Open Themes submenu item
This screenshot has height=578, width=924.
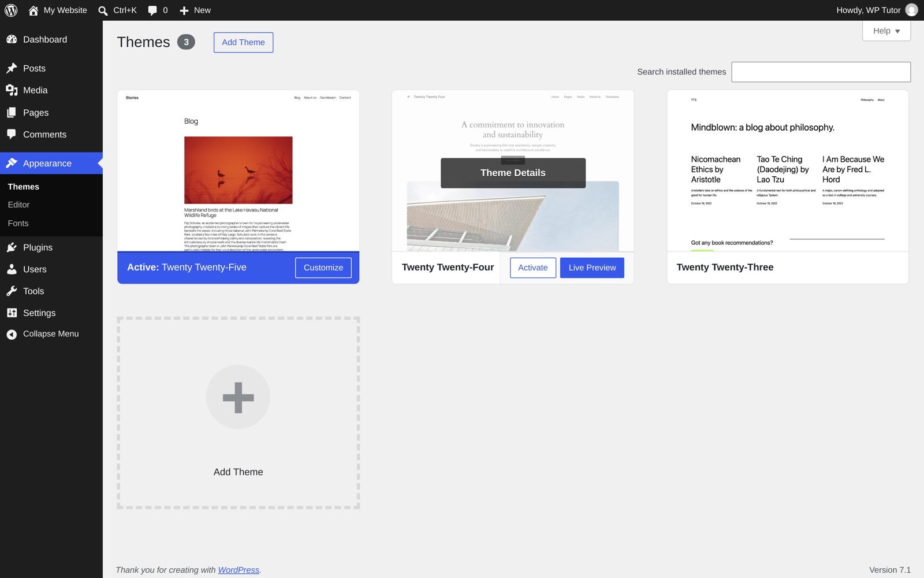pos(24,187)
